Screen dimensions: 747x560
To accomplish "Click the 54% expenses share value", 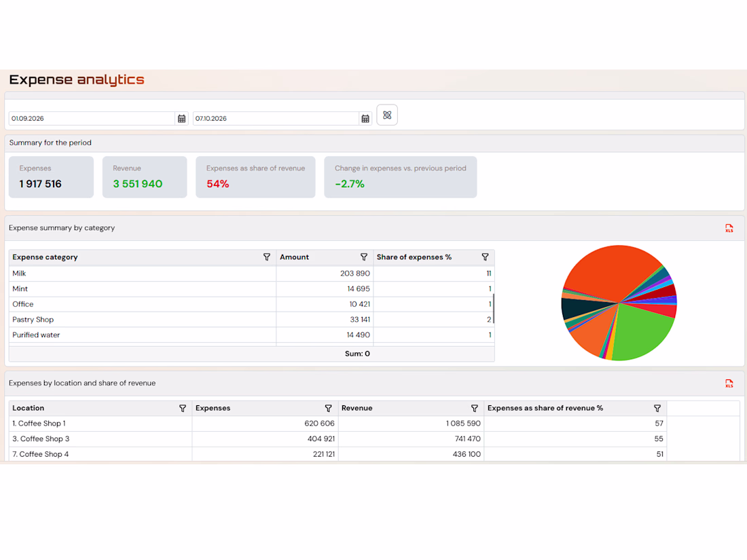I will [218, 184].
